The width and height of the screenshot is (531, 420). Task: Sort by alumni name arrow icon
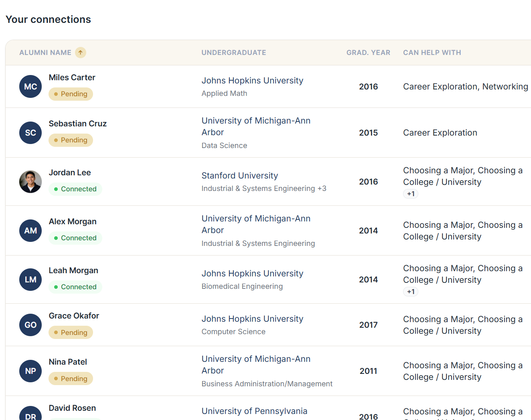pos(81,53)
